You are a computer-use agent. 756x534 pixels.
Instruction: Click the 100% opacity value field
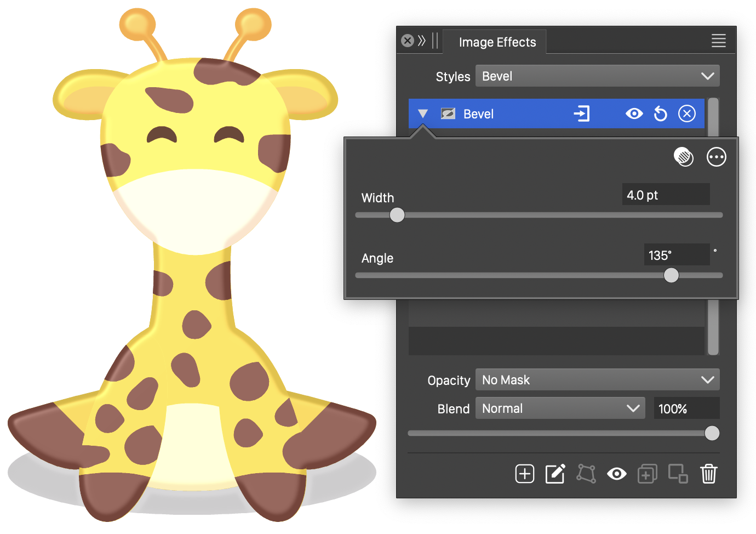point(686,408)
